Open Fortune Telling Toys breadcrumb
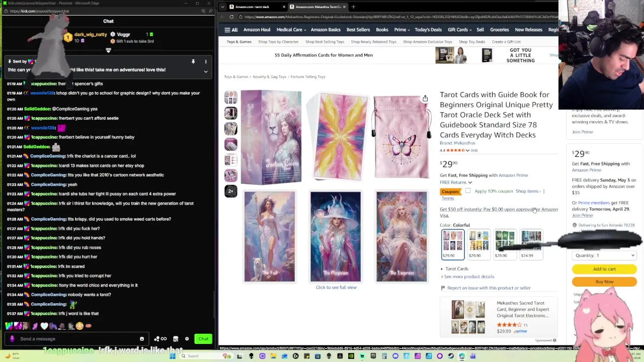The width and height of the screenshot is (644, 362). [x=307, y=77]
